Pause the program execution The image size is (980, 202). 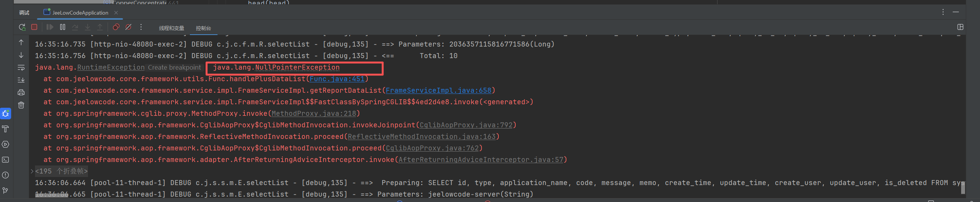63,27
